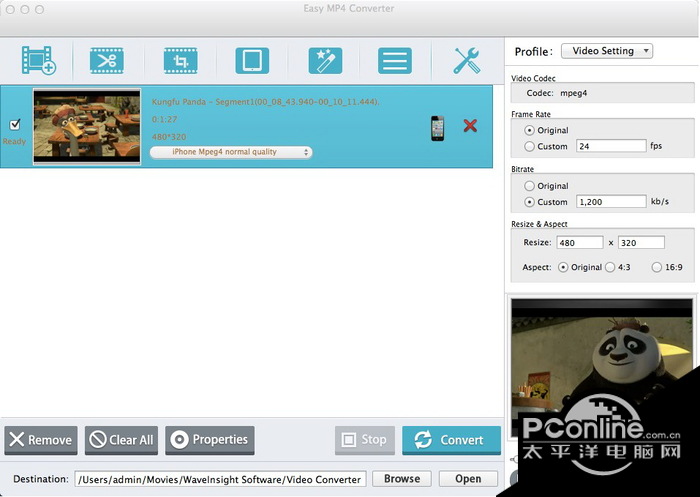
Task: Click the Ready status label
Action: (14, 142)
